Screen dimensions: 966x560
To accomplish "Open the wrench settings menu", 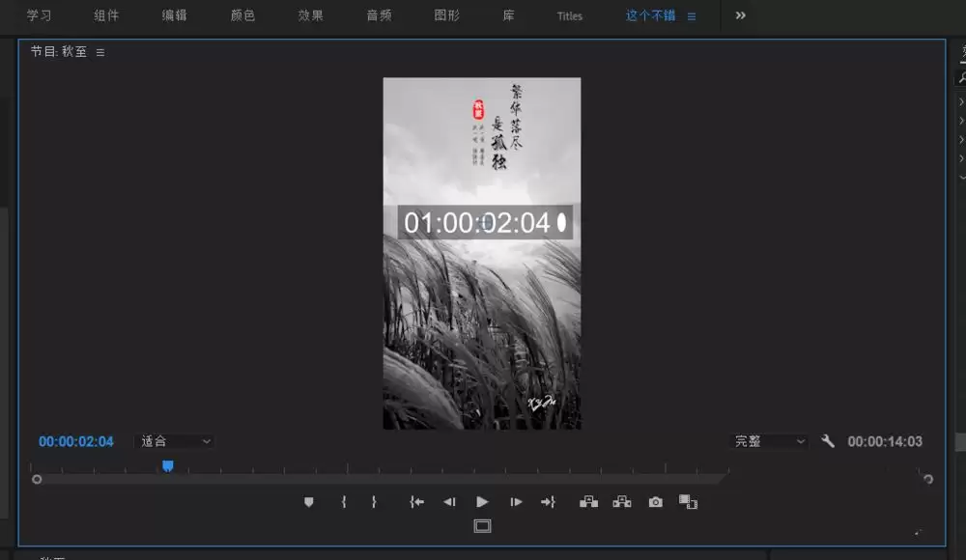I will [x=828, y=441].
